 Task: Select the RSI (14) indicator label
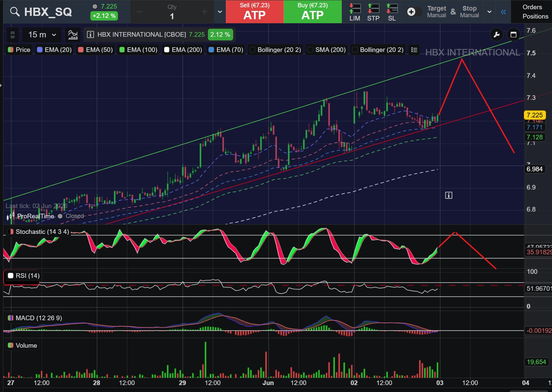coord(27,276)
